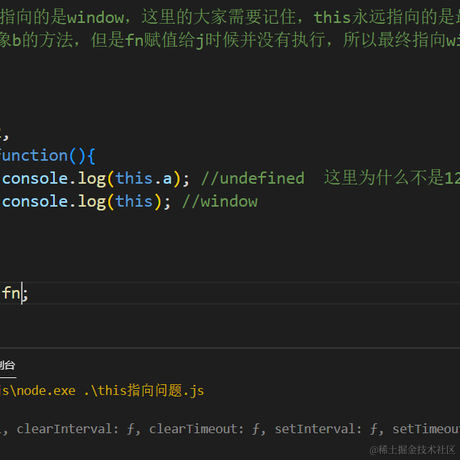Switch to the debug console panel tab

pos(7,365)
